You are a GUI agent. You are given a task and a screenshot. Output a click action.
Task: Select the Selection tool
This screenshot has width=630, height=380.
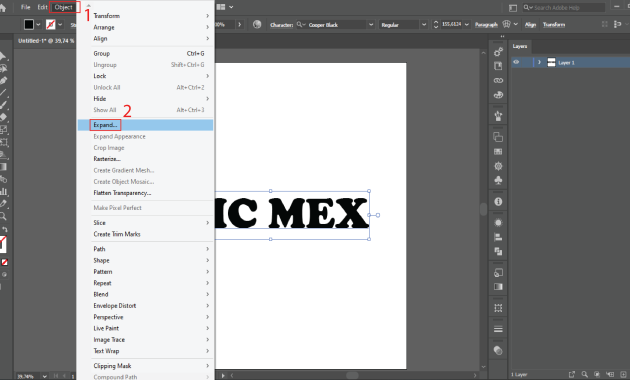(2, 56)
